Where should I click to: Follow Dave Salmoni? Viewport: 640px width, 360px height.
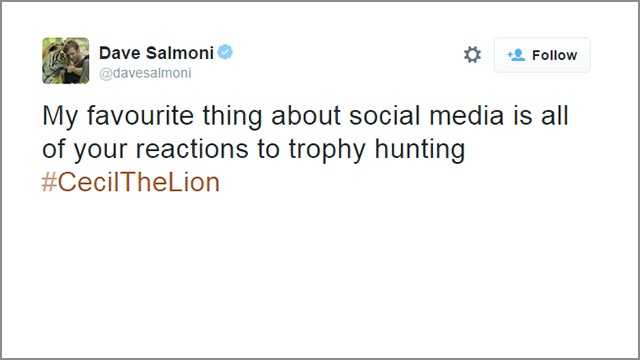tap(542, 55)
